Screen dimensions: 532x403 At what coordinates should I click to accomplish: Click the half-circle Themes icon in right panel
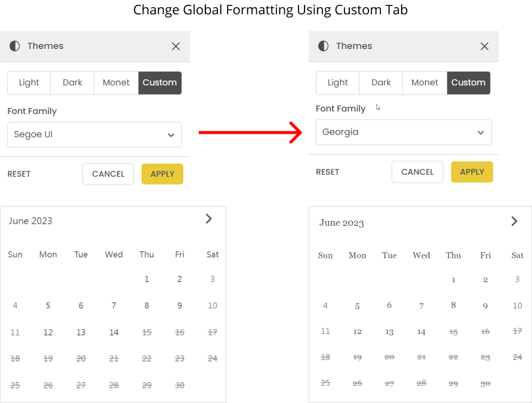pos(324,46)
